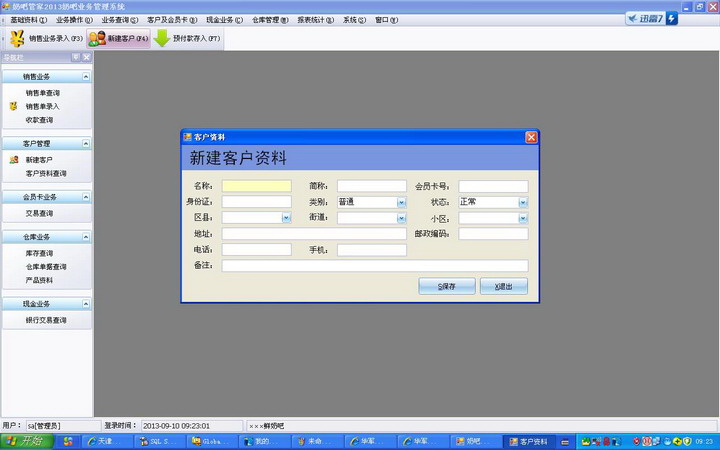The height and width of the screenshot is (450, 720).
Task: Open 库存查询 in the sidebar
Action: [x=39, y=253]
